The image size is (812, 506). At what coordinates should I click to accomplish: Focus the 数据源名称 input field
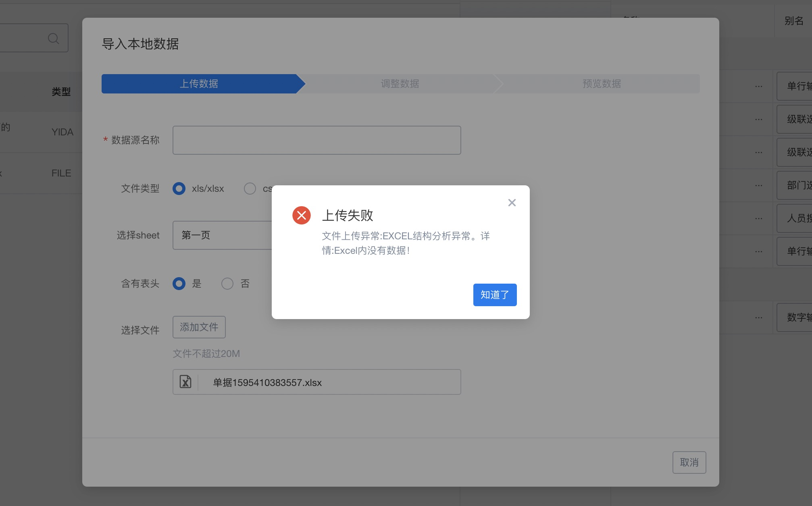pos(316,140)
